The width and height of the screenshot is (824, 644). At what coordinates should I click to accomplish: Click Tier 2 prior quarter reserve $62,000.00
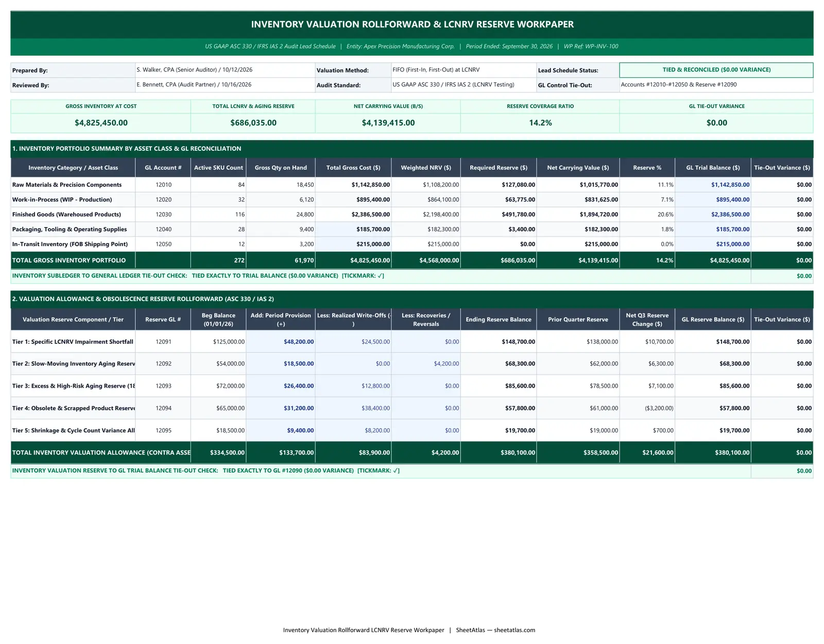578,364
